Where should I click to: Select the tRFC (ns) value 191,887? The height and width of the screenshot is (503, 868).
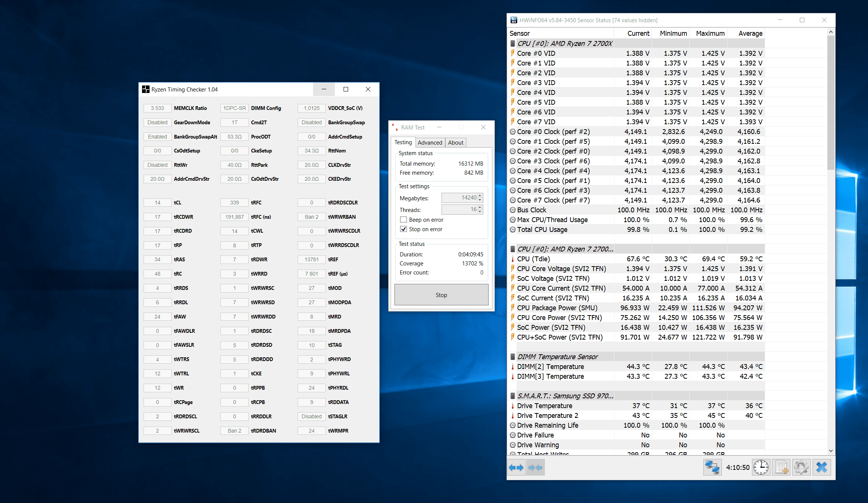click(234, 217)
